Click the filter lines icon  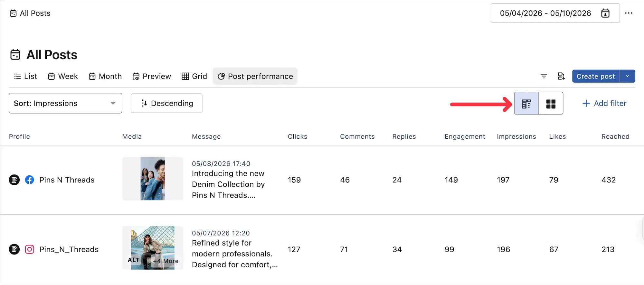544,76
